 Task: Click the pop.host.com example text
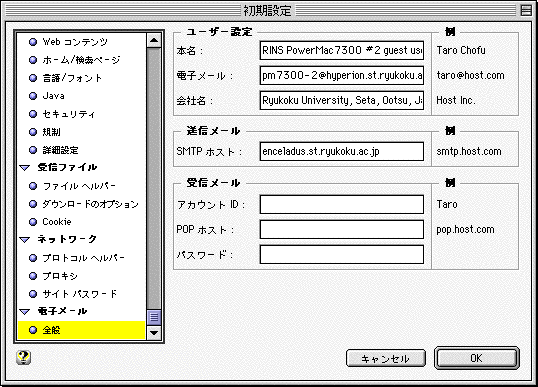click(x=465, y=230)
